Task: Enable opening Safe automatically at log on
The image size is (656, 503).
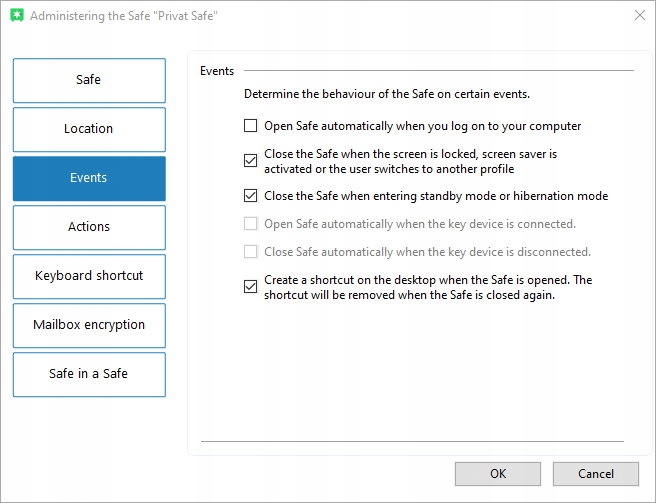Action: point(251,127)
